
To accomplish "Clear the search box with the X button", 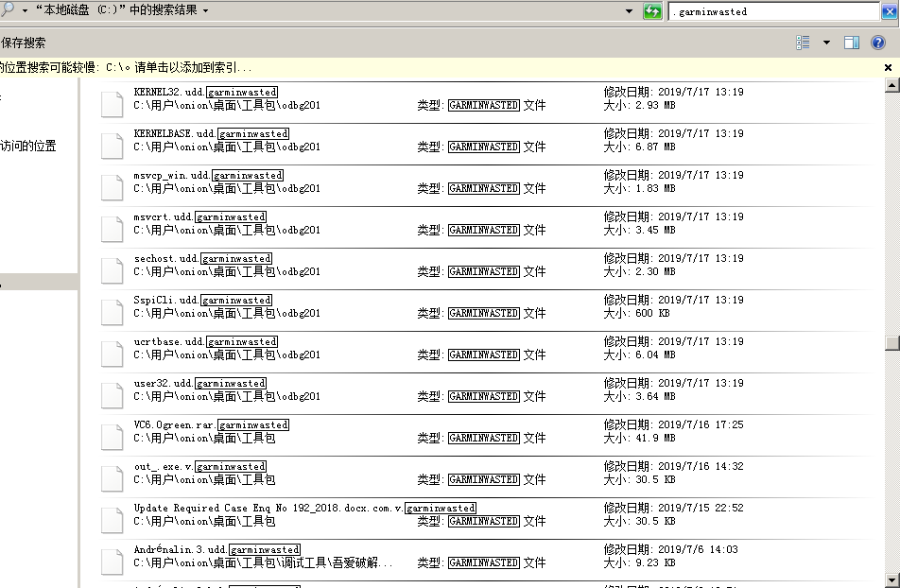I will click(889, 11).
